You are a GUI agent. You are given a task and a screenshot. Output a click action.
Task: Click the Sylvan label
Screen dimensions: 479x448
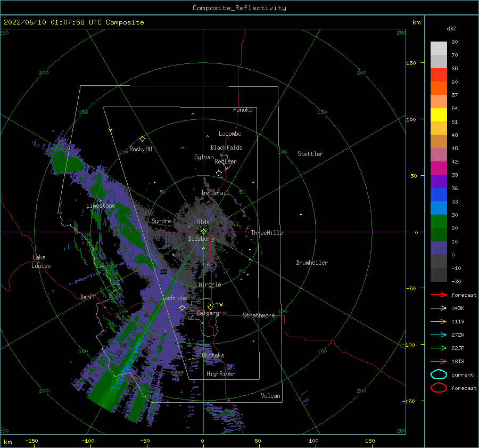point(204,157)
